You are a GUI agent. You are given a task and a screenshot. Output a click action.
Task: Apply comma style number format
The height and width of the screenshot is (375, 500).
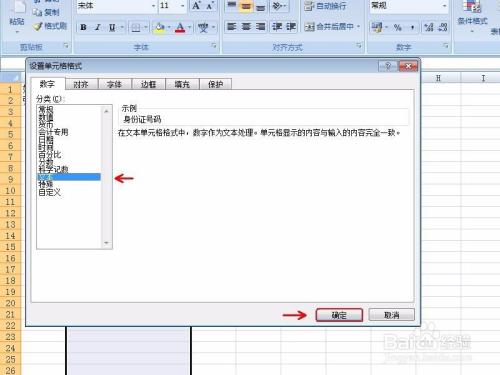412,27
